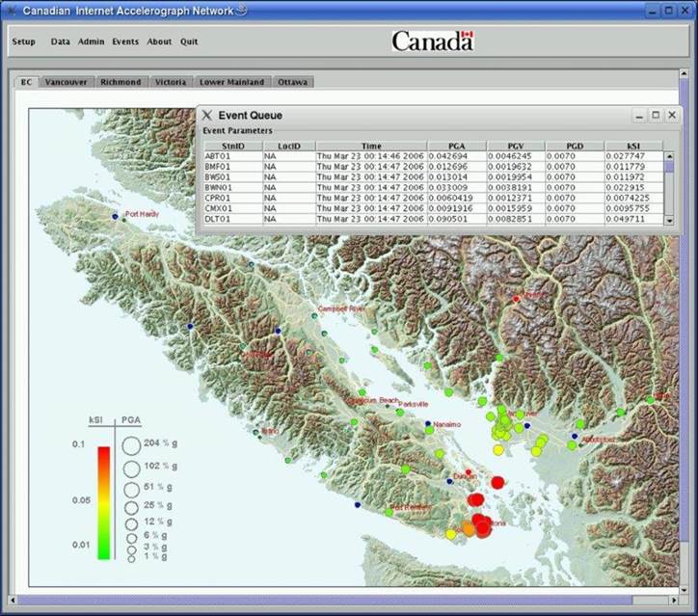Viewport: 698px width, 616px height.
Task: Click the 204 % g PGA legend circle
Action: point(131,445)
